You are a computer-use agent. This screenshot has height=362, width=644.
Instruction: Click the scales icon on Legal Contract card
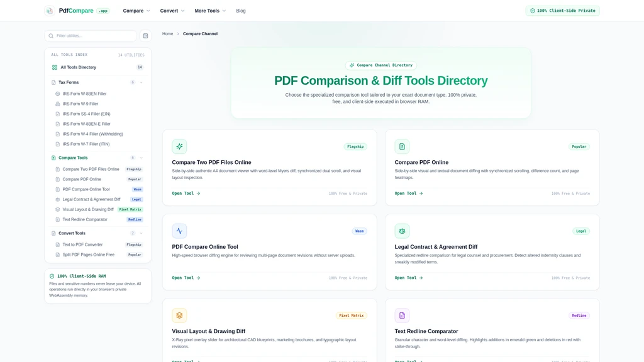click(x=402, y=231)
